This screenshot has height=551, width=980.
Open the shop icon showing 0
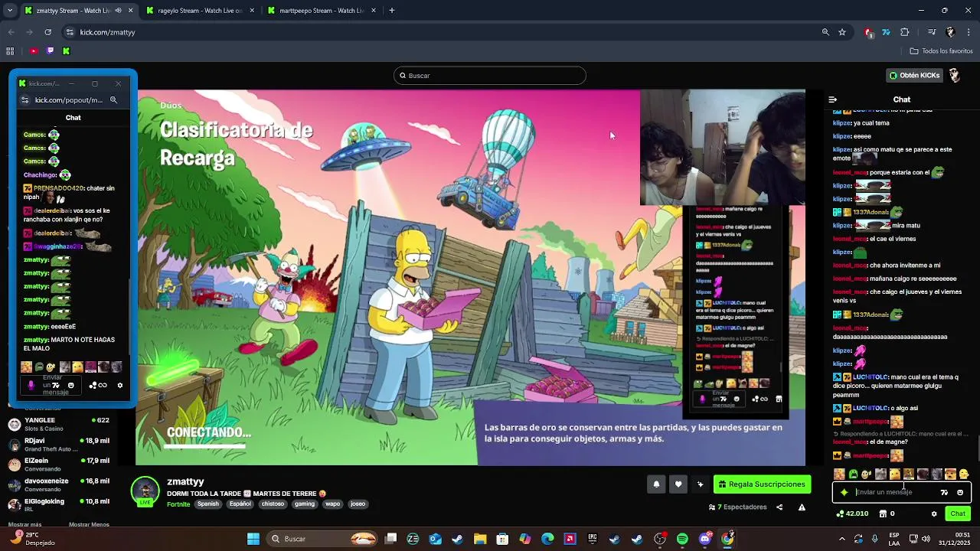coord(887,514)
